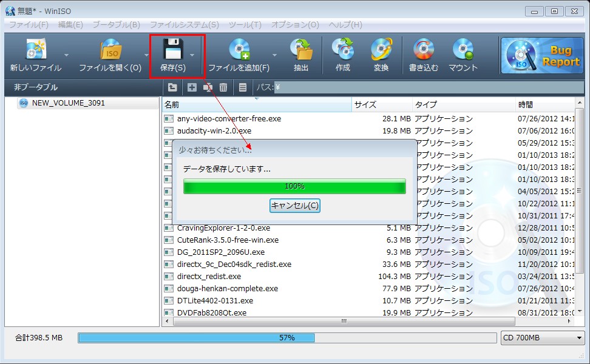Select douga-henkan-complete.exe in the file list
This screenshot has width=590, height=364.
pos(227,288)
